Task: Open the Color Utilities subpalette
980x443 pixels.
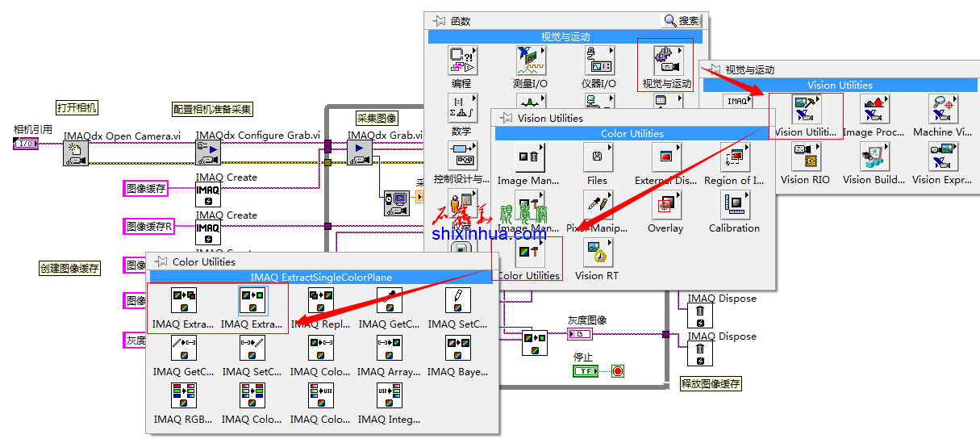Action: point(529,253)
